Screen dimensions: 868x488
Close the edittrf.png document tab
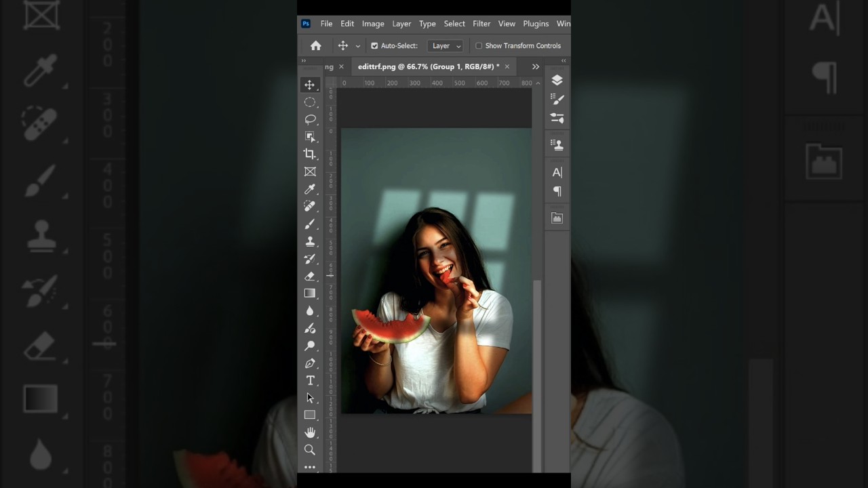tap(507, 66)
